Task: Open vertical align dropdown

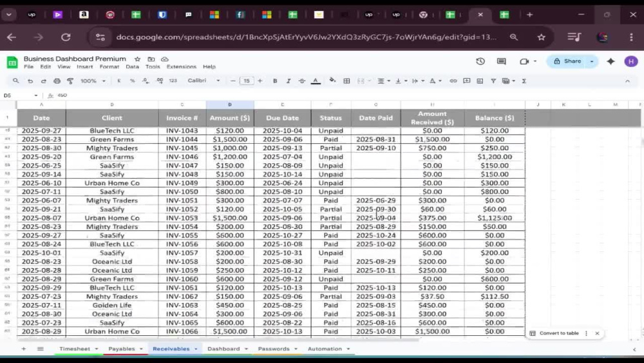Action: coord(401,81)
